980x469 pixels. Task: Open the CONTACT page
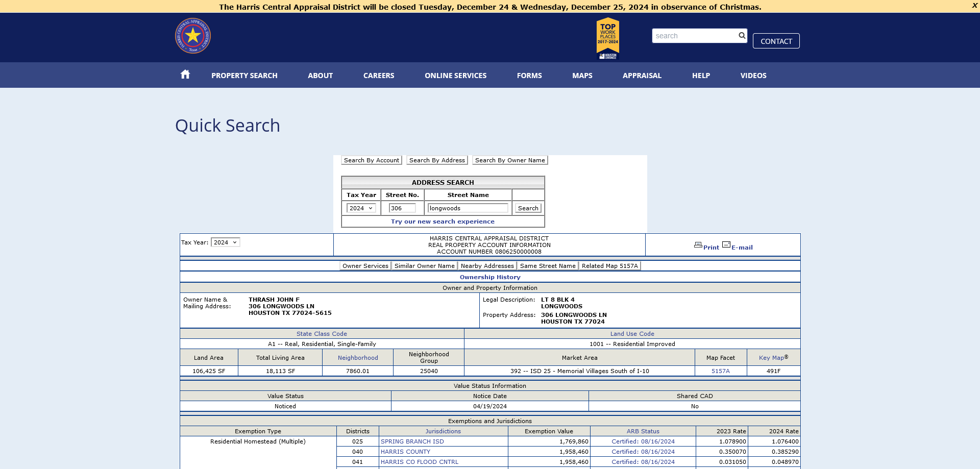(x=776, y=41)
